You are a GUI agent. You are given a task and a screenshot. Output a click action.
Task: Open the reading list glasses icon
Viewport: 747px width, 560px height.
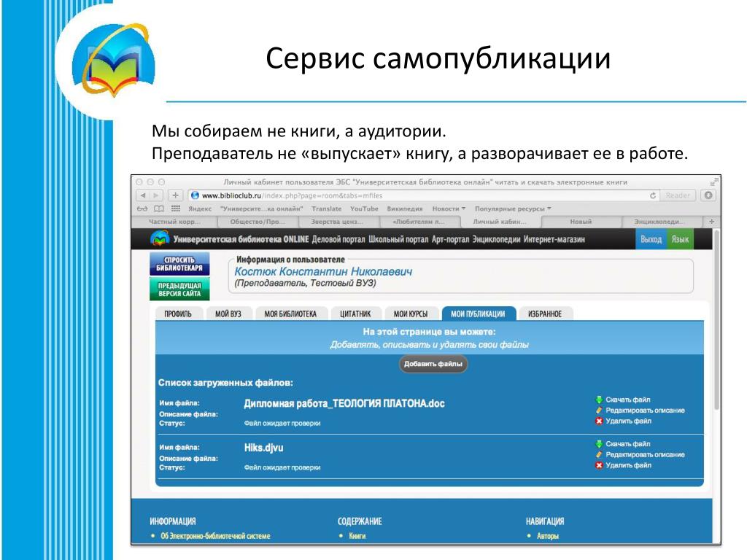pyautogui.click(x=142, y=209)
